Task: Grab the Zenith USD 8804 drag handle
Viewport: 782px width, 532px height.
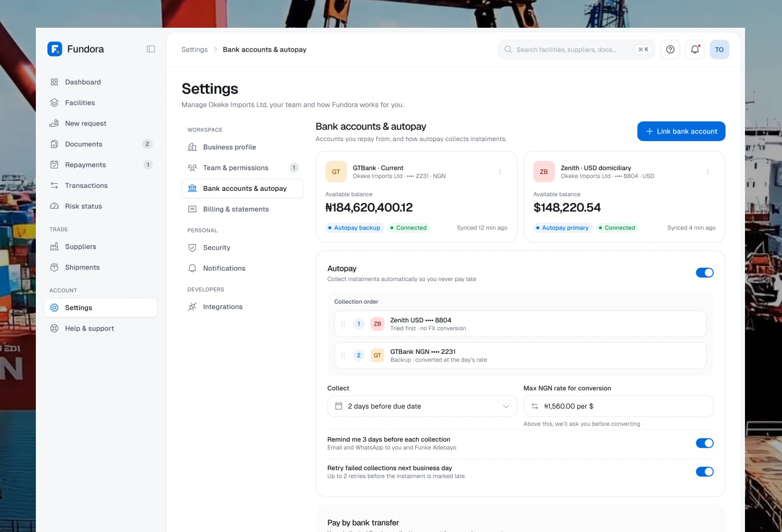Action: click(343, 324)
